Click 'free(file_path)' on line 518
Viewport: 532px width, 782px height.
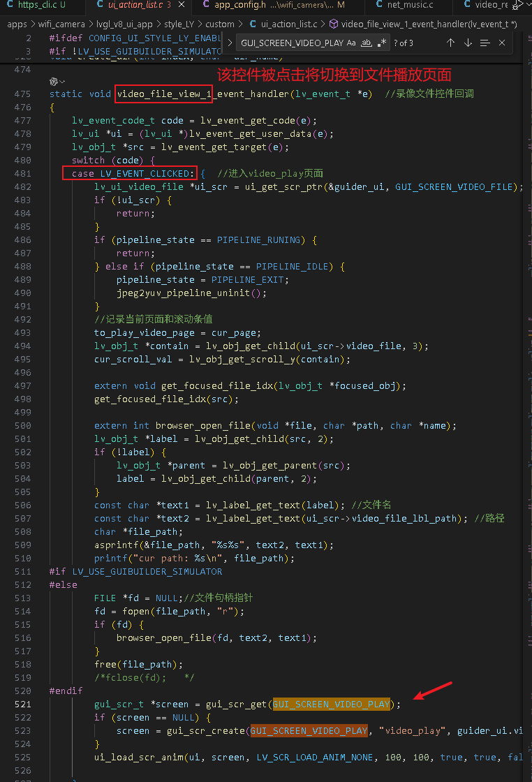tap(136, 664)
